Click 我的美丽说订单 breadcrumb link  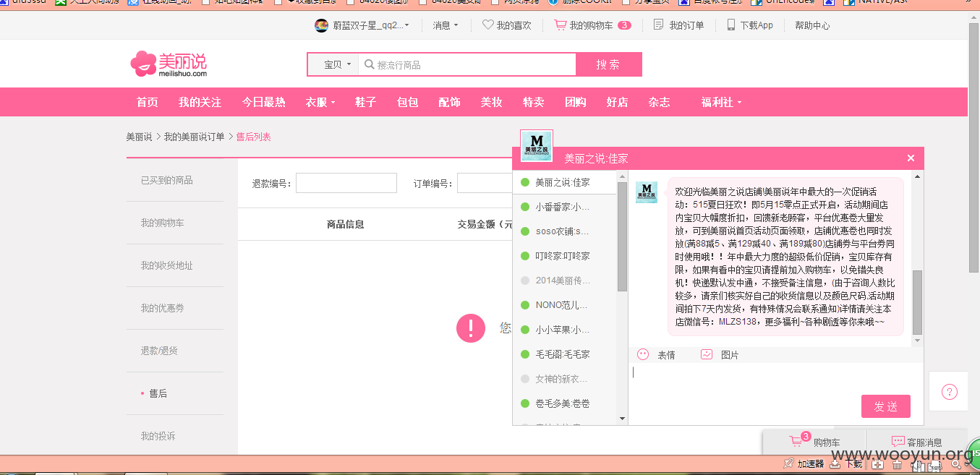[x=195, y=137]
